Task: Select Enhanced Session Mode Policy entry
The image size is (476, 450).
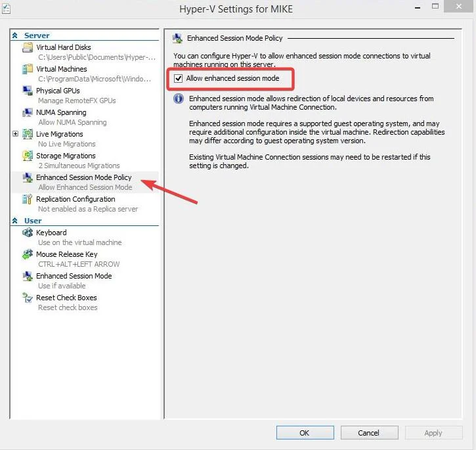Action: pyautogui.click(x=84, y=177)
